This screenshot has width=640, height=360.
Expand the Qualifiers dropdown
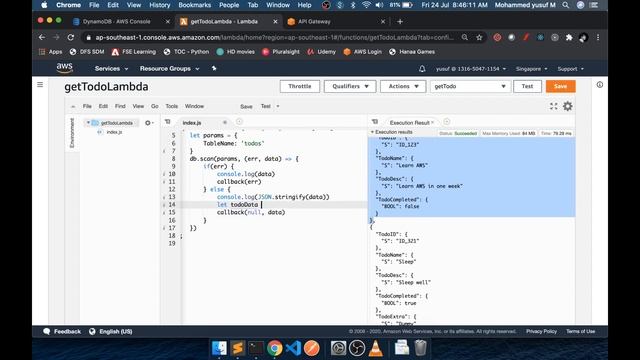[350, 86]
